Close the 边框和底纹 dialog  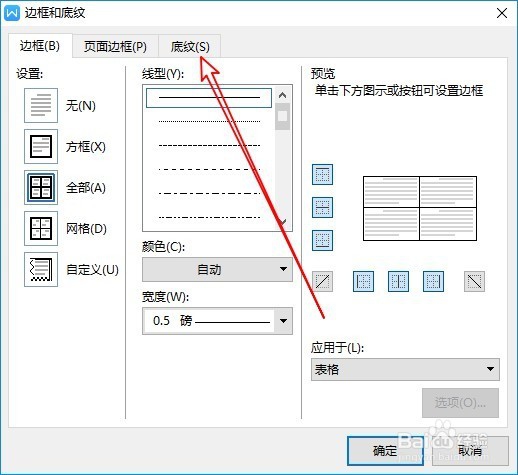pyautogui.click(x=502, y=13)
